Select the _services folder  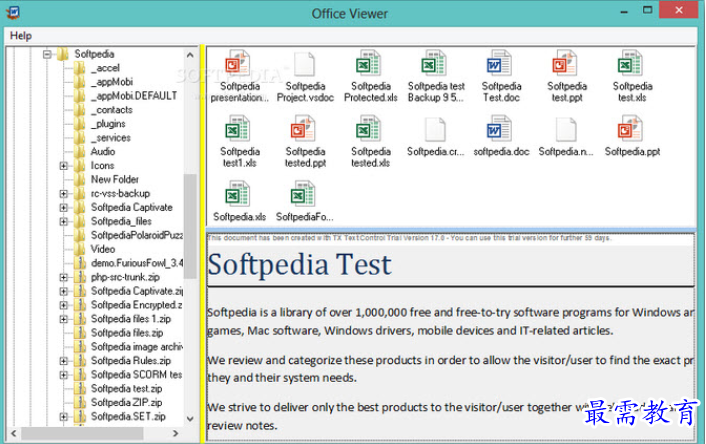pos(111,138)
